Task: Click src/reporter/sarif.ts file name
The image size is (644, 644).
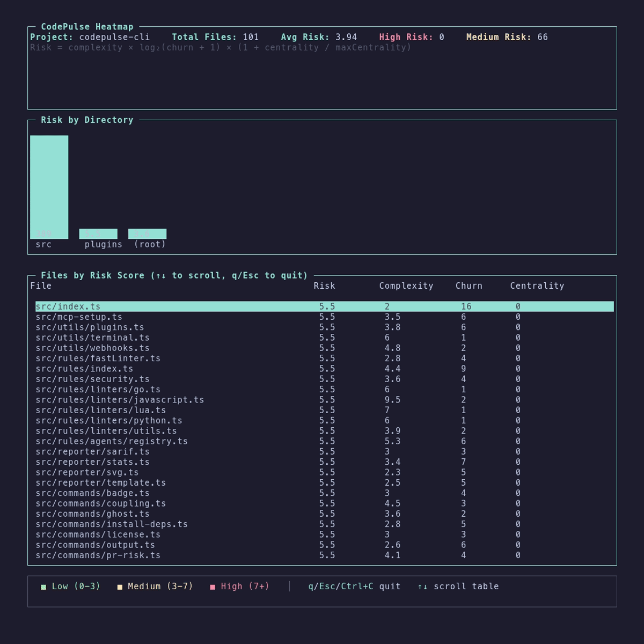Action: coord(92,452)
